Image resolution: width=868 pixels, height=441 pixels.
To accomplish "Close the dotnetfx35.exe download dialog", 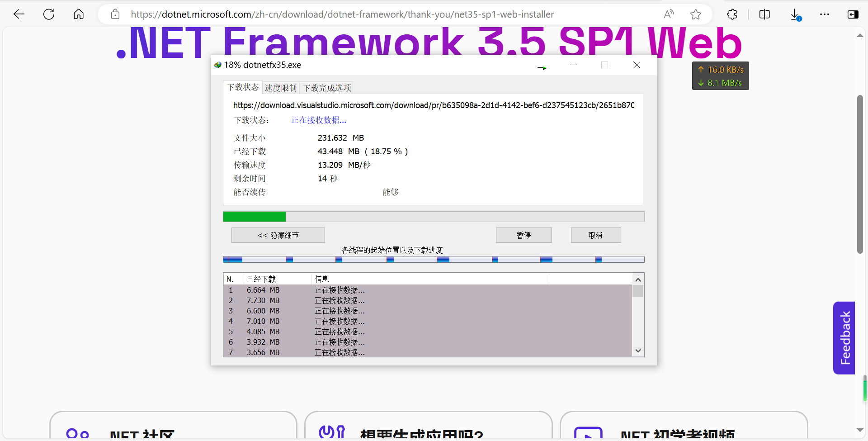I will 637,65.
